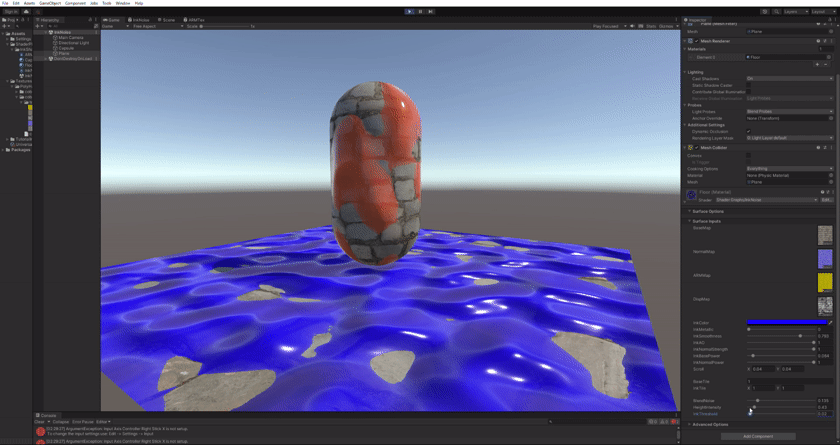Image resolution: width=840 pixels, height=445 pixels.
Task: Click the global search magnifier icon
Action: pyautogui.click(x=777, y=11)
